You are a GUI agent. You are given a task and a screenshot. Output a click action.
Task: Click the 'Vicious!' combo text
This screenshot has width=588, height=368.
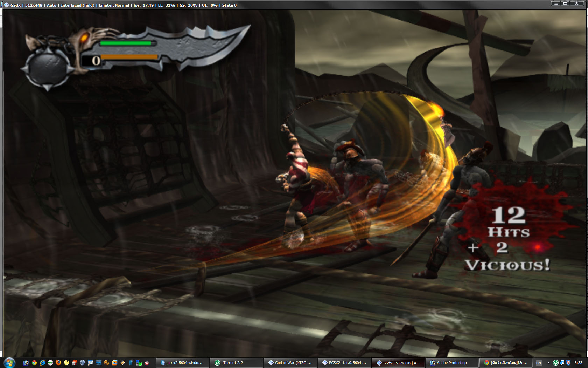507,265
